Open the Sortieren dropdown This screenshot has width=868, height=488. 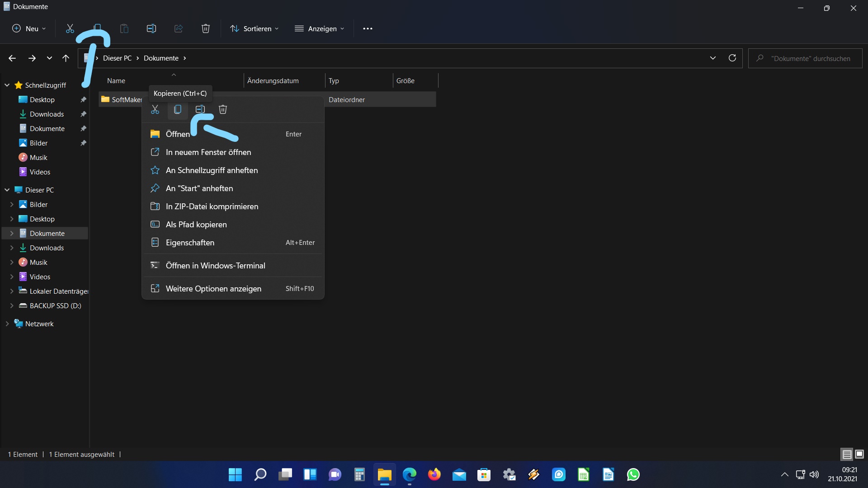tap(255, 28)
